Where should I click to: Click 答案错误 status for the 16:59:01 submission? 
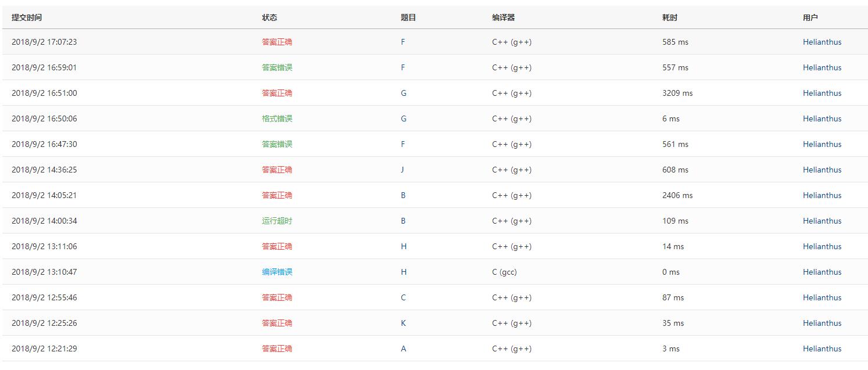point(277,67)
